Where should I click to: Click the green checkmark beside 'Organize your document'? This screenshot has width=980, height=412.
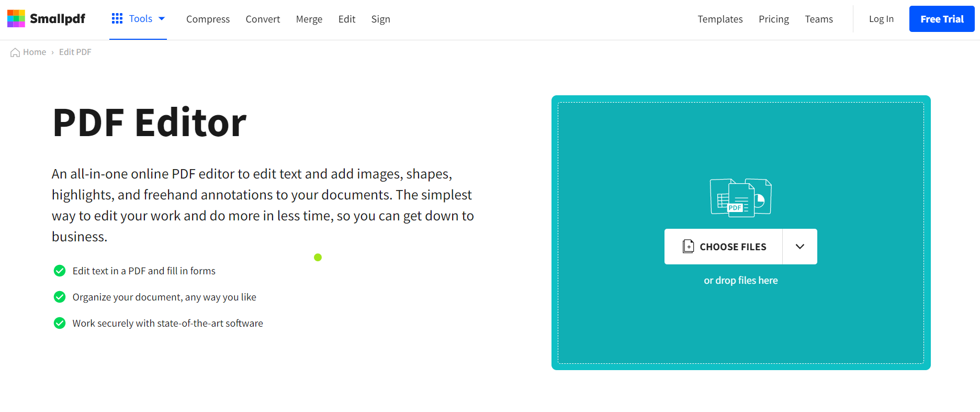[x=60, y=297]
